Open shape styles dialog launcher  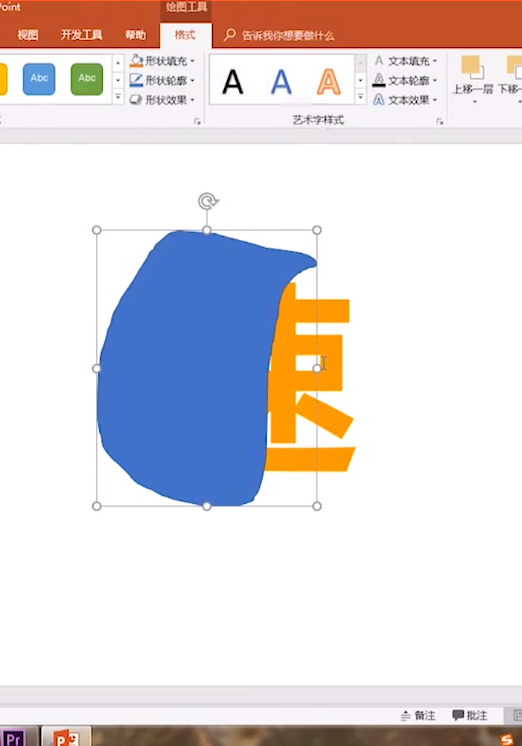[x=197, y=122]
